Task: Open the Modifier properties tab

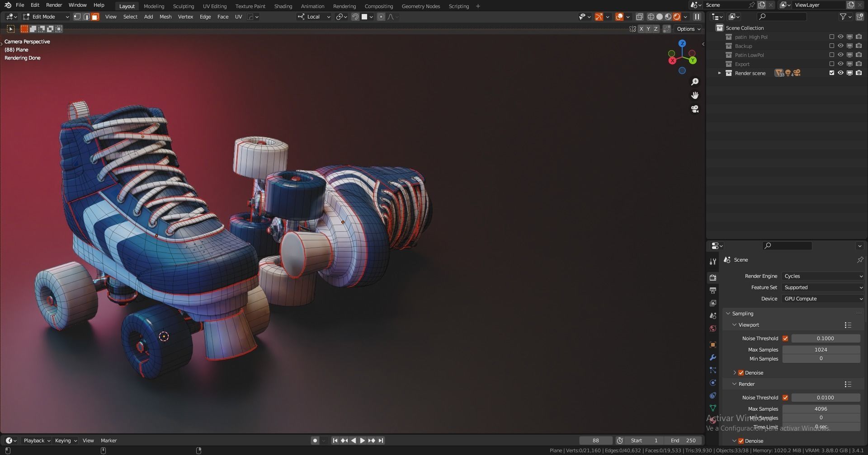Action: 713,357
